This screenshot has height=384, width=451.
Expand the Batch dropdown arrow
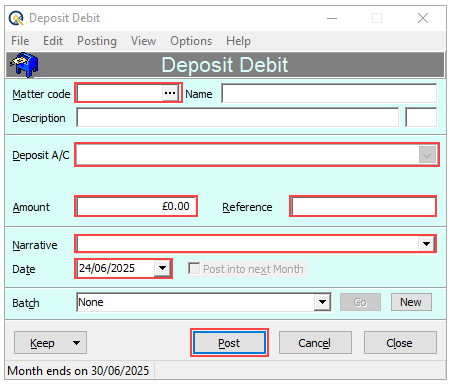(322, 302)
